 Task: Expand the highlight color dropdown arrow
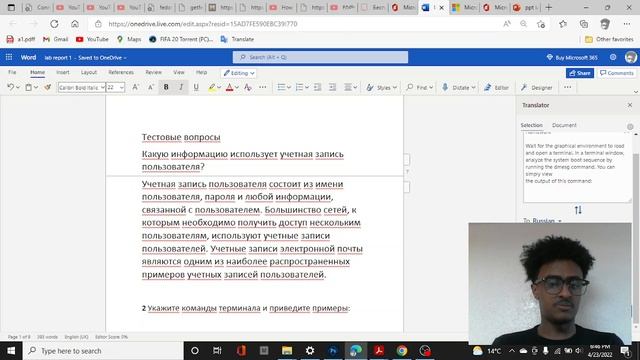click(219, 87)
